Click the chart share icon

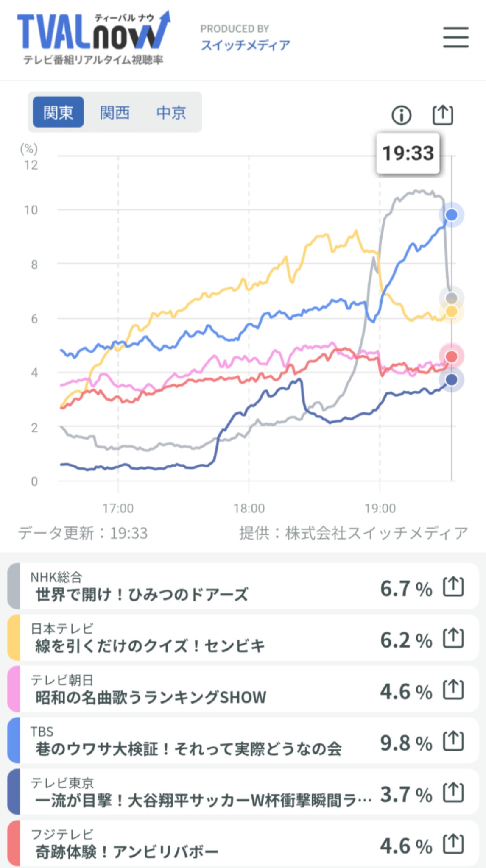click(x=443, y=115)
